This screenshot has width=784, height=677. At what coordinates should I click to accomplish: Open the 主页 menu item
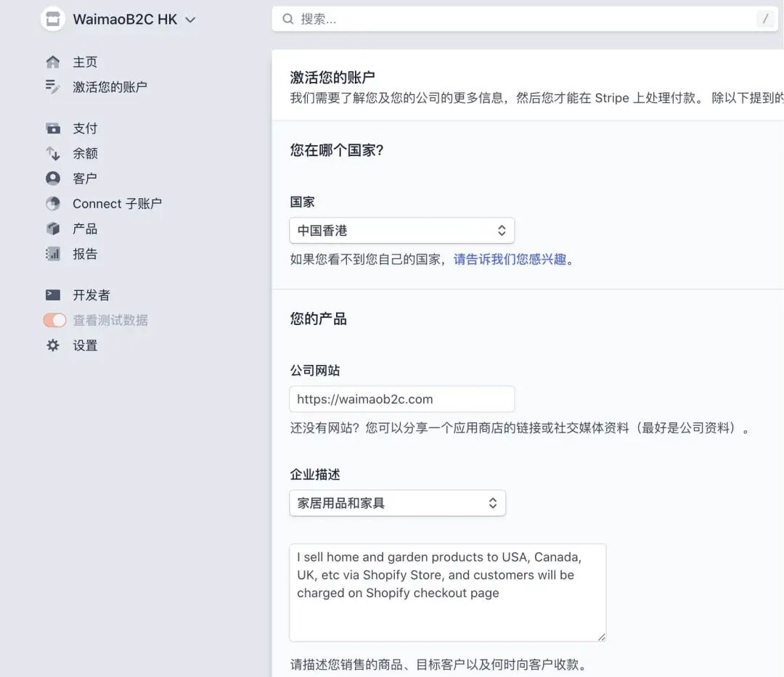point(85,62)
